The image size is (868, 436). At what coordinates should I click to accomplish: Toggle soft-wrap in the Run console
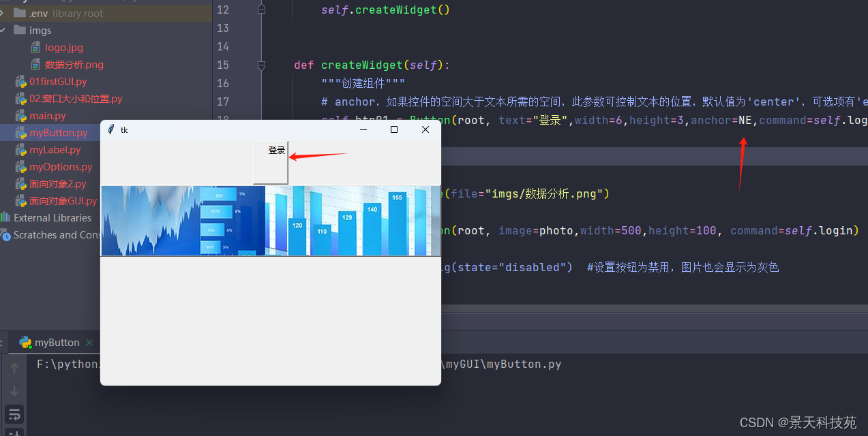click(x=14, y=414)
